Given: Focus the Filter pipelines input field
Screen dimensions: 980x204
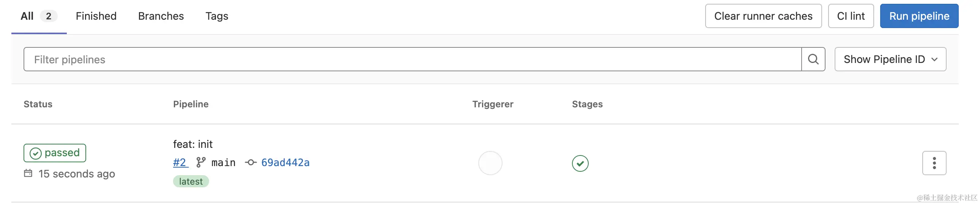Looking at the screenshot, I should [413, 59].
